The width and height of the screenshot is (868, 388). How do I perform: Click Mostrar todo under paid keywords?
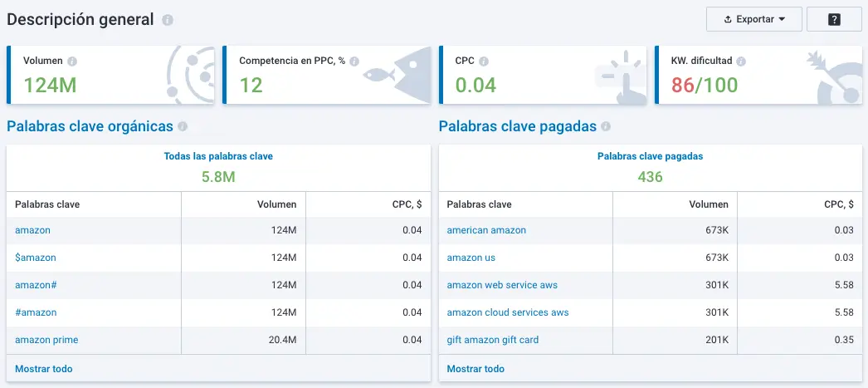coord(475,369)
